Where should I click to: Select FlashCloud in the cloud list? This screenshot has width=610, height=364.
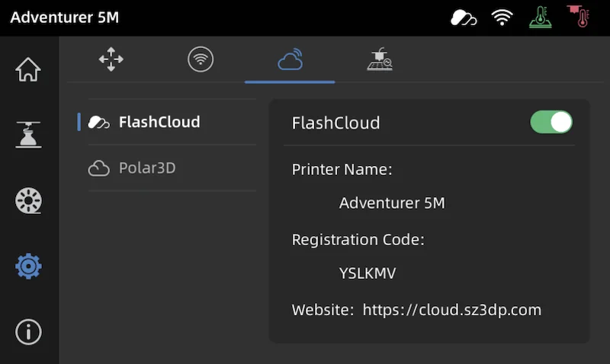pos(167,122)
